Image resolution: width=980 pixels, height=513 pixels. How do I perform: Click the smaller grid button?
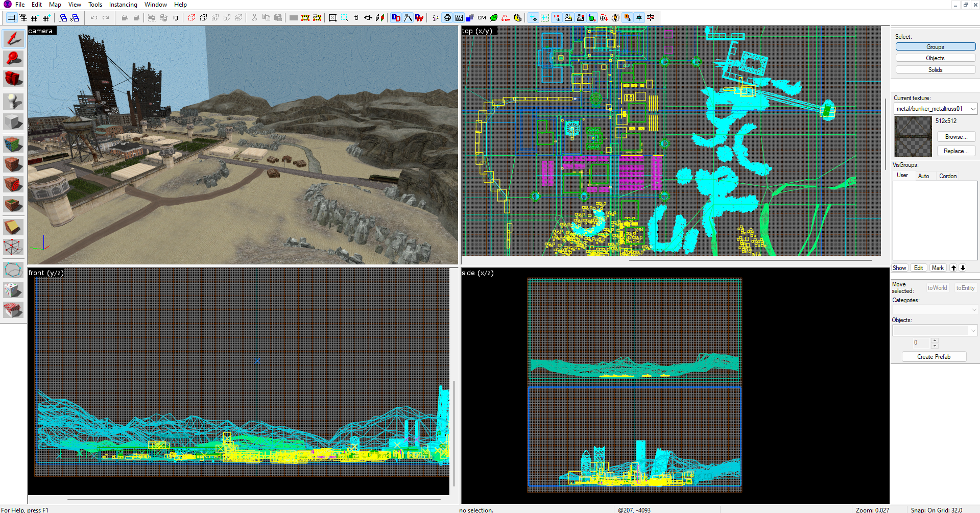pos(35,18)
